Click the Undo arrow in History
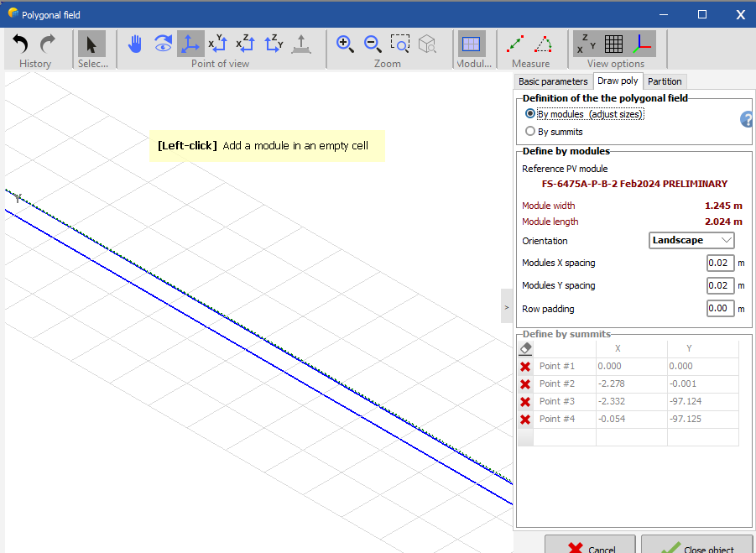This screenshot has height=553, width=756. pyautogui.click(x=21, y=44)
